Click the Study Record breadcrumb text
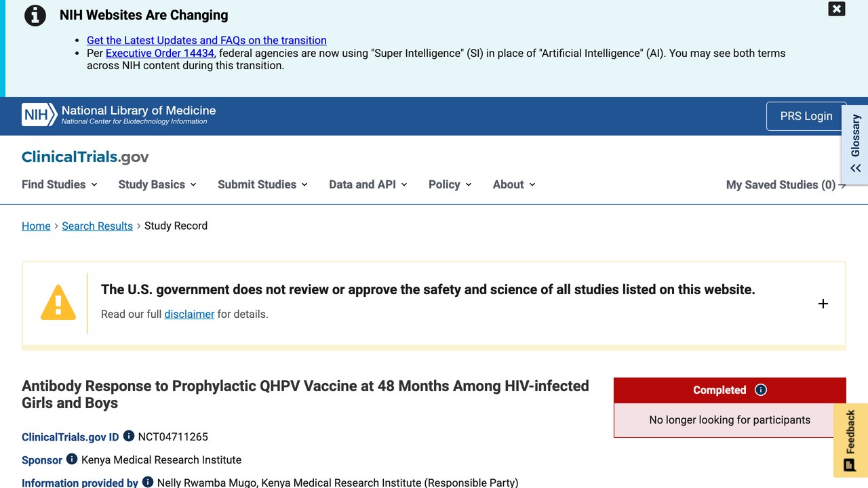 tap(176, 226)
